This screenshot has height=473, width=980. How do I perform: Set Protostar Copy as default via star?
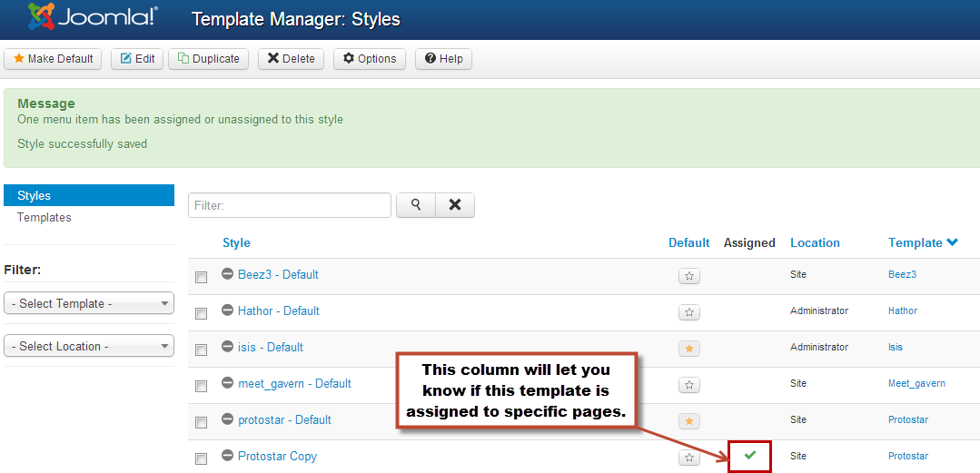pyautogui.click(x=689, y=458)
